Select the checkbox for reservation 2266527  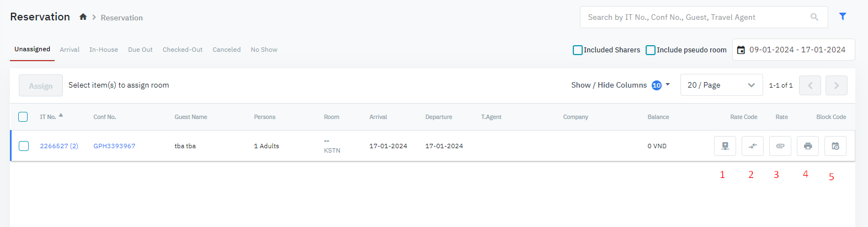(x=24, y=146)
